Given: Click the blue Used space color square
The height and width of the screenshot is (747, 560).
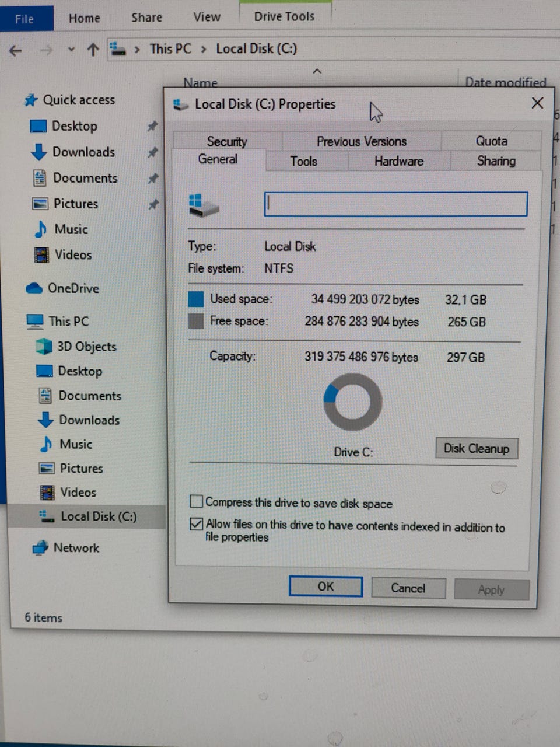Looking at the screenshot, I should click(196, 299).
